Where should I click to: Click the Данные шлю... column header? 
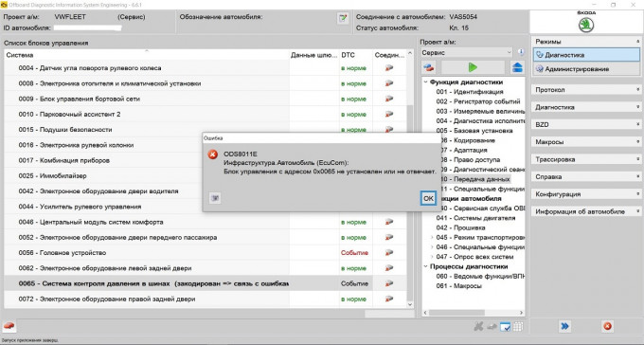(x=314, y=55)
